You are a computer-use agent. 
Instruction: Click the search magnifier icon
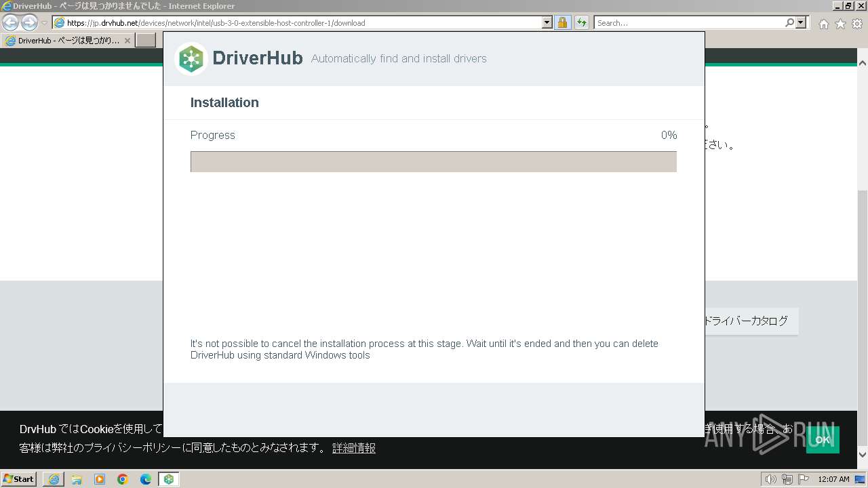click(x=789, y=22)
